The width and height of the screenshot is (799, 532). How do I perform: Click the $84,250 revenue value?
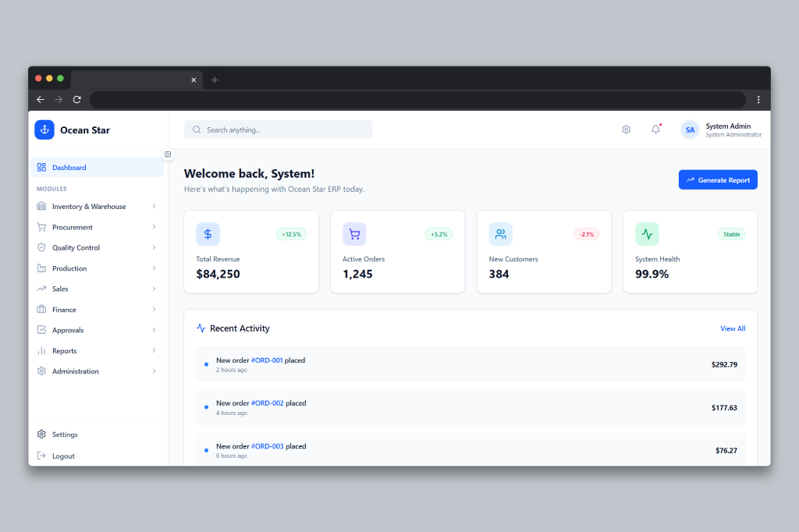pyautogui.click(x=218, y=274)
